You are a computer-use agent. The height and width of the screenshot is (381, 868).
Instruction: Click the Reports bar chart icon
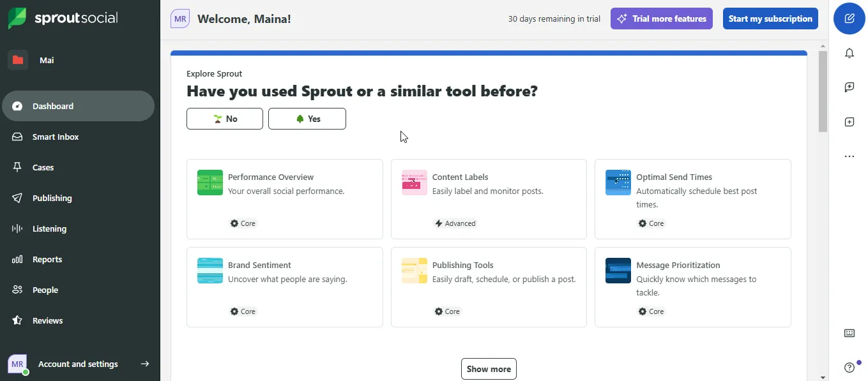[x=18, y=259]
